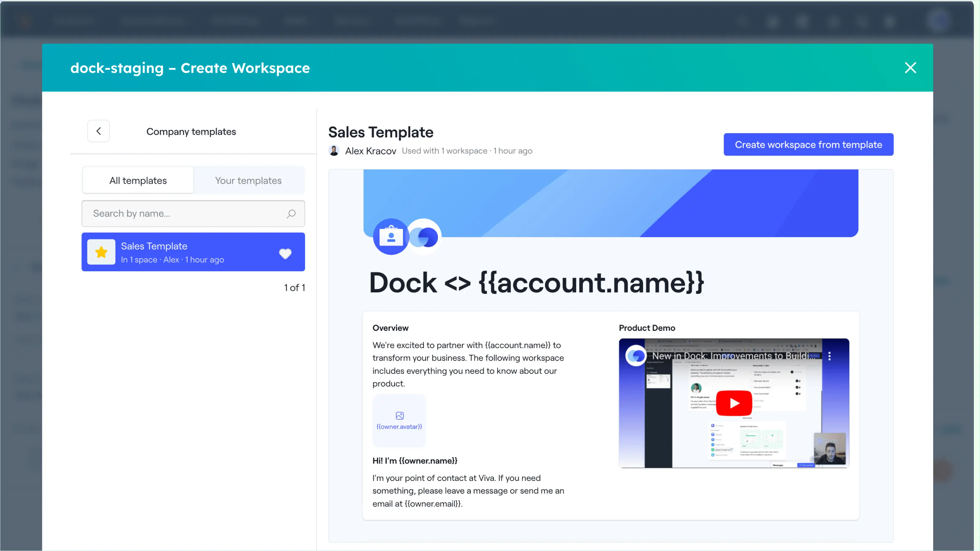Open the video's three-dot options menu
The width and height of the screenshot is (980, 551).
[829, 356]
